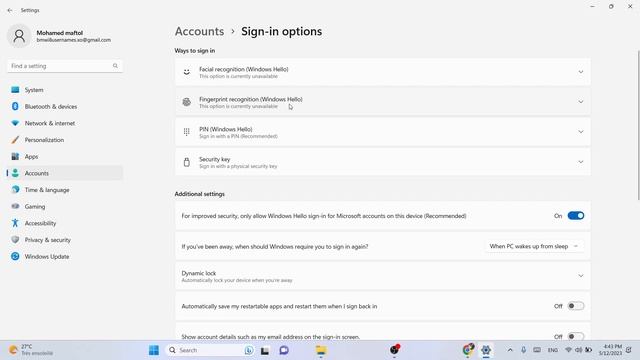The height and width of the screenshot is (360, 640).
Task: Enable automatically save restartable apps toggle
Action: coord(576,306)
